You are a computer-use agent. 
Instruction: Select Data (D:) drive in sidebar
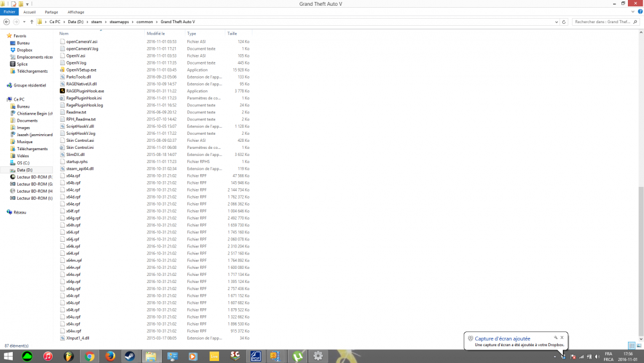click(24, 170)
